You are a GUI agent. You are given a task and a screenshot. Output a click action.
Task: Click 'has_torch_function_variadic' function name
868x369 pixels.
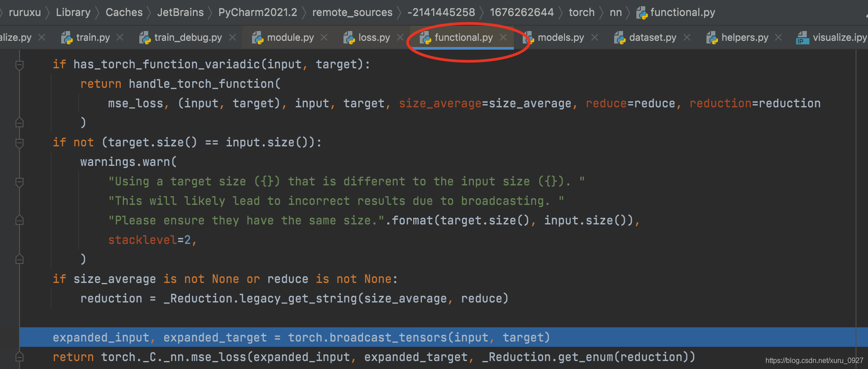coord(166,64)
